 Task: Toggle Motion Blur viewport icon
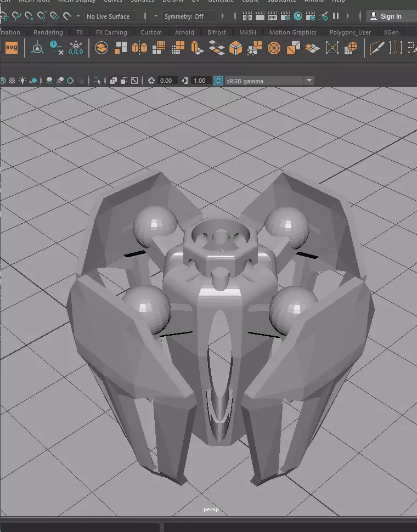click(x=60, y=81)
